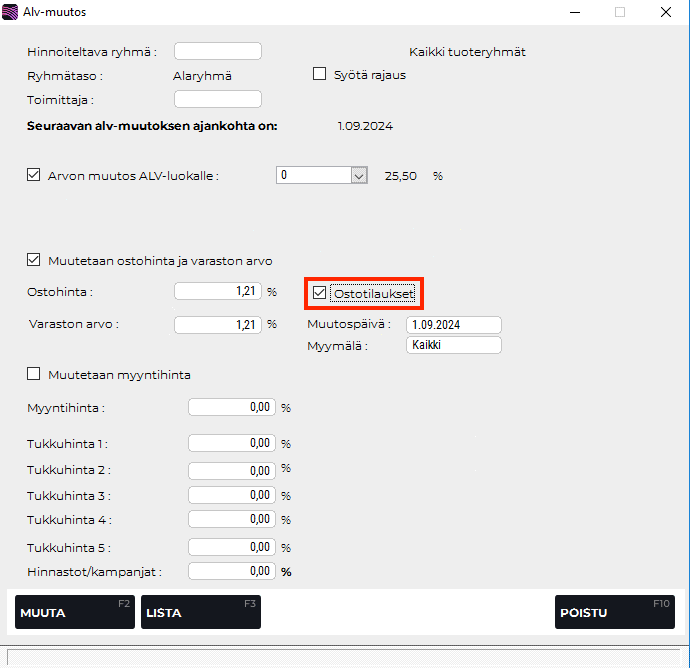The width and height of the screenshot is (690, 668).
Task: Toggle Arvon muutos ALV-luokalle checkbox
Action: pos(34,175)
